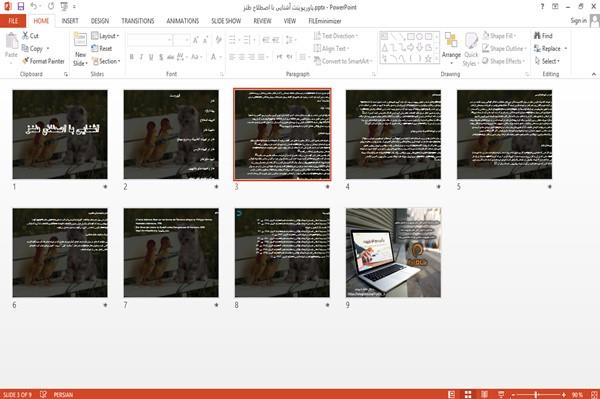Click the Save icon in quick access toolbar

pos(21,7)
